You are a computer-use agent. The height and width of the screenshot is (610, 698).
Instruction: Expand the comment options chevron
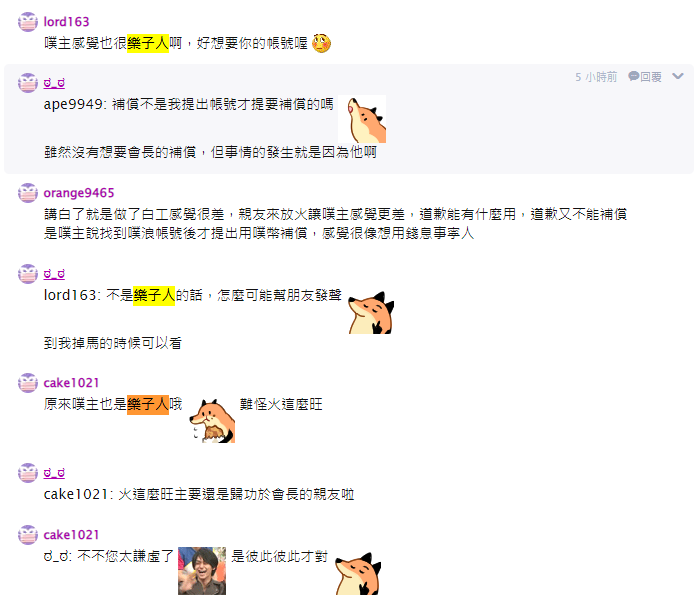click(678, 77)
